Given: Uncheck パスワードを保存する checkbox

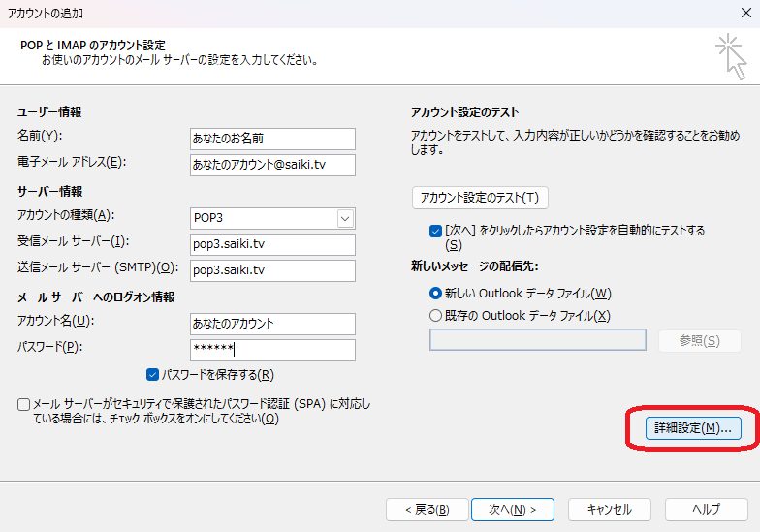Looking at the screenshot, I should 152,375.
